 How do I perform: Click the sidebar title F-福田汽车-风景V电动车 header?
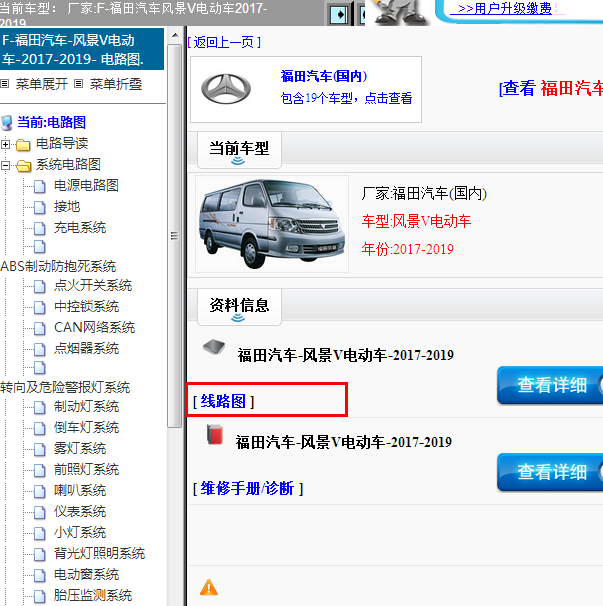pos(82,49)
